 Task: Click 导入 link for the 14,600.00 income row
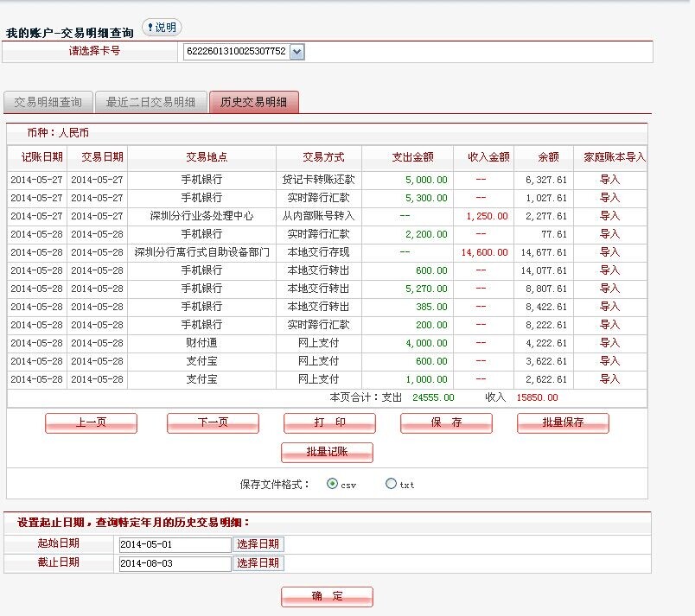click(x=609, y=252)
